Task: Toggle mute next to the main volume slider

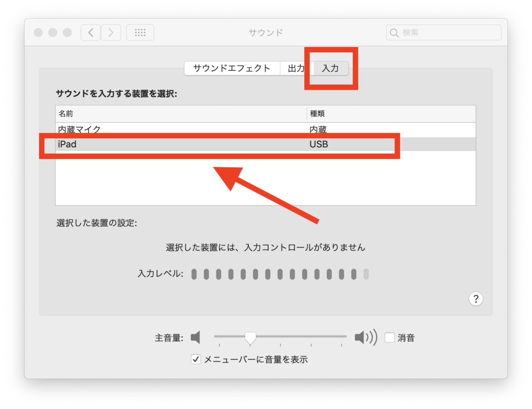Action: pos(389,337)
